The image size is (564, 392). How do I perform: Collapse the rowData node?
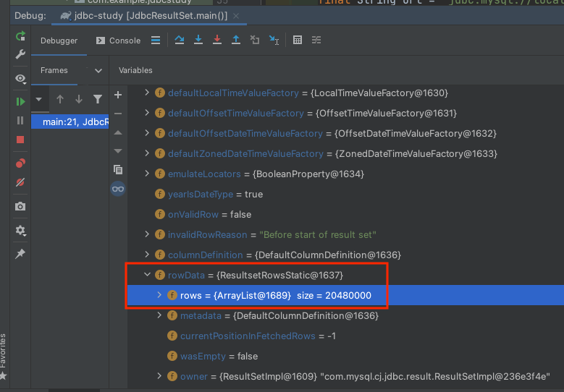coord(147,275)
